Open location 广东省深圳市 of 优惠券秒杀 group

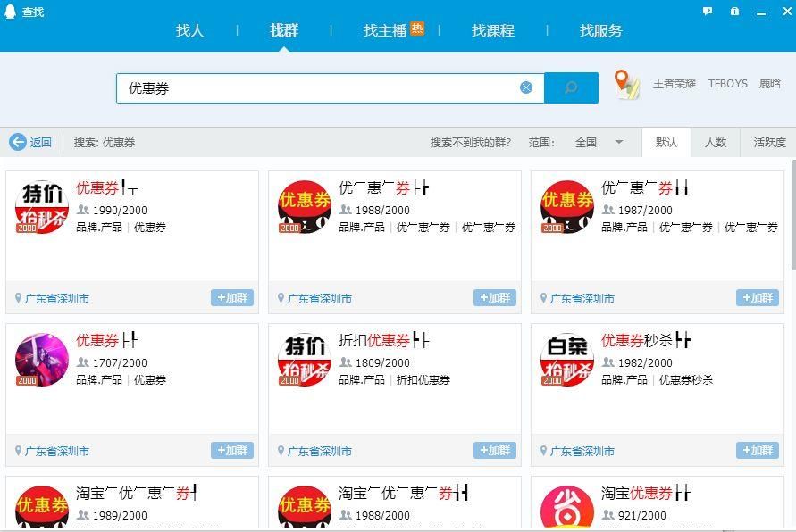[582, 452]
